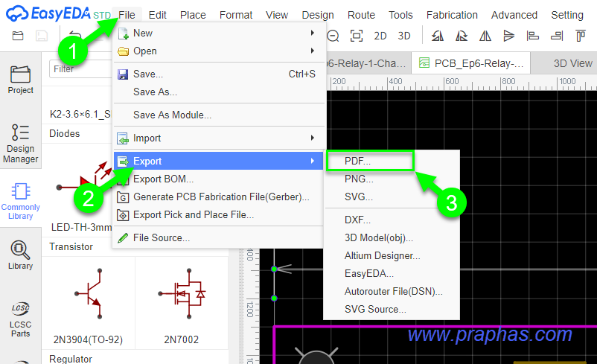Viewport: 597px width, 364px height.
Task: Switch to 3D view toolbar button
Action: coord(404,36)
